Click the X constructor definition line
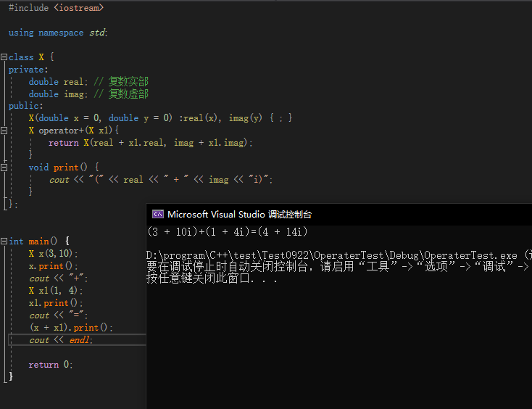 coord(160,118)
